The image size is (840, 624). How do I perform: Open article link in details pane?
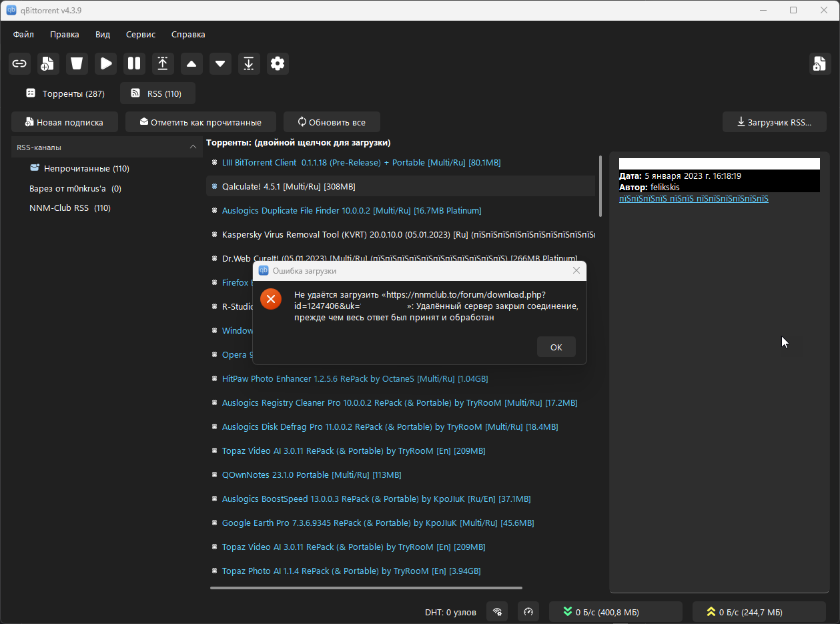[x=693, y=198]
